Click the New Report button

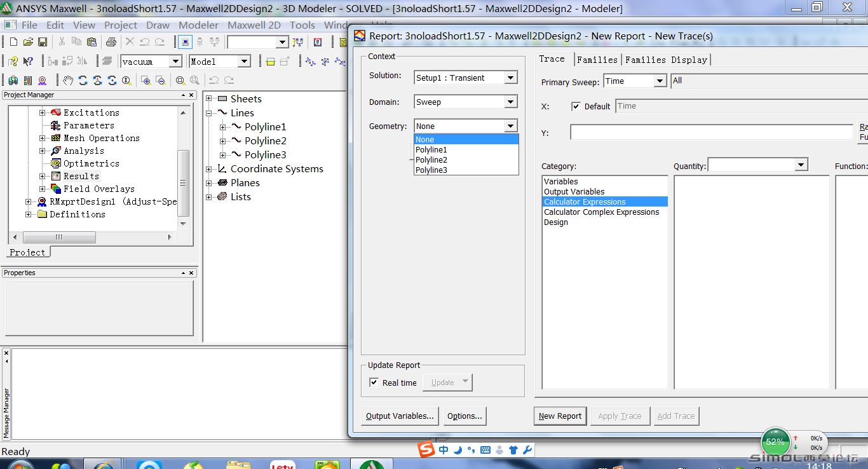click(560, 416)
